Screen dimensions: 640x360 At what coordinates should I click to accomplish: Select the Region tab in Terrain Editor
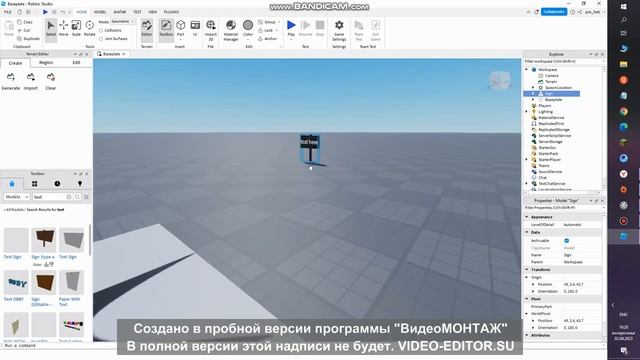46,62
